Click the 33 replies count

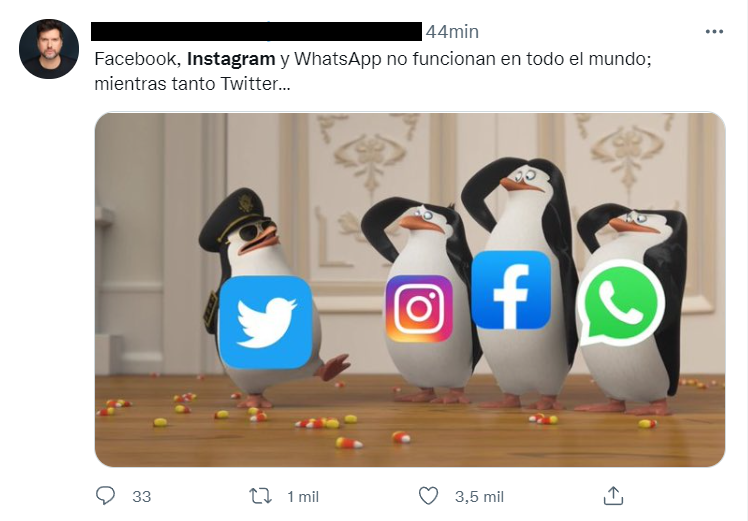(142, 497)
